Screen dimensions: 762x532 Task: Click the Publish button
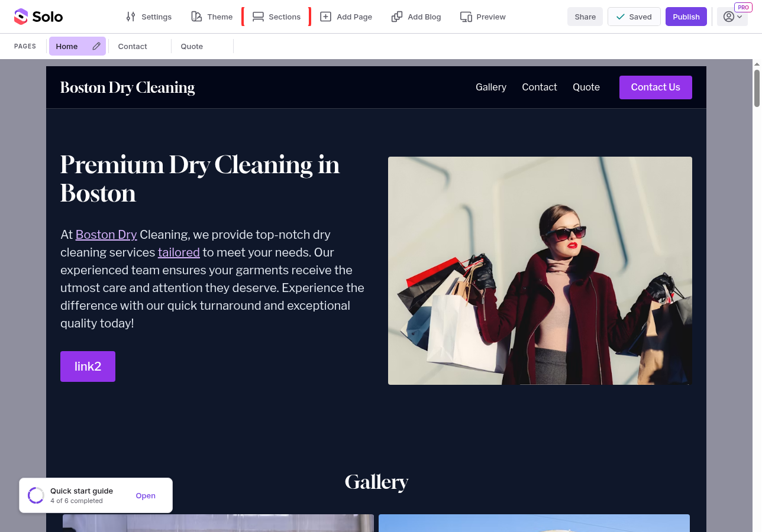(686, 17)
